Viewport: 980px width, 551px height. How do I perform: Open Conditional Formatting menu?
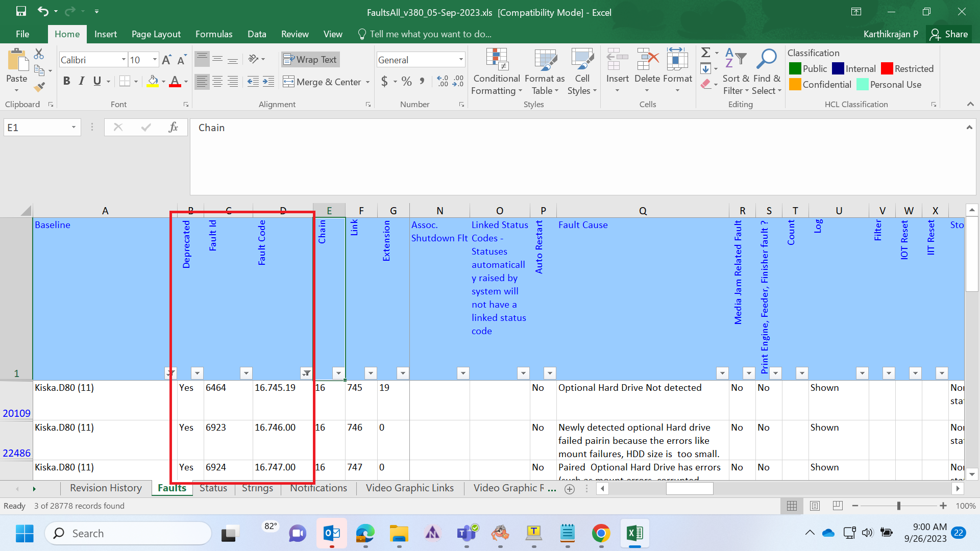click(496, 72)
